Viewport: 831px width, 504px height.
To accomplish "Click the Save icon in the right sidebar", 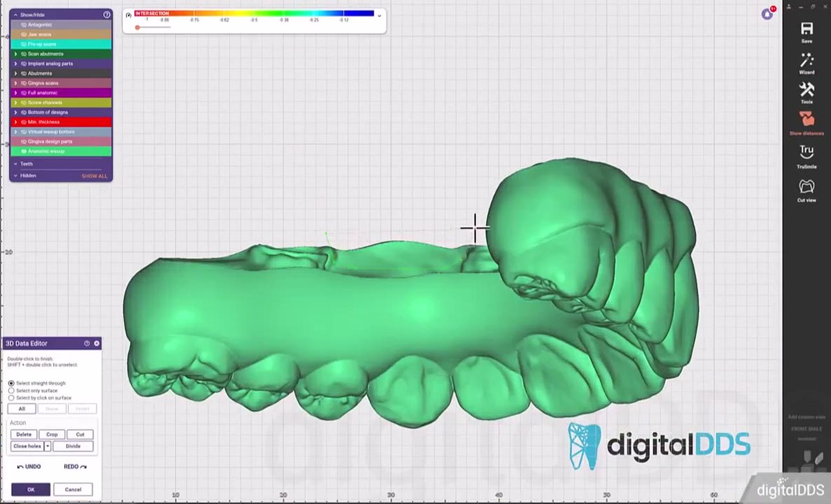I will coord(806,29).
